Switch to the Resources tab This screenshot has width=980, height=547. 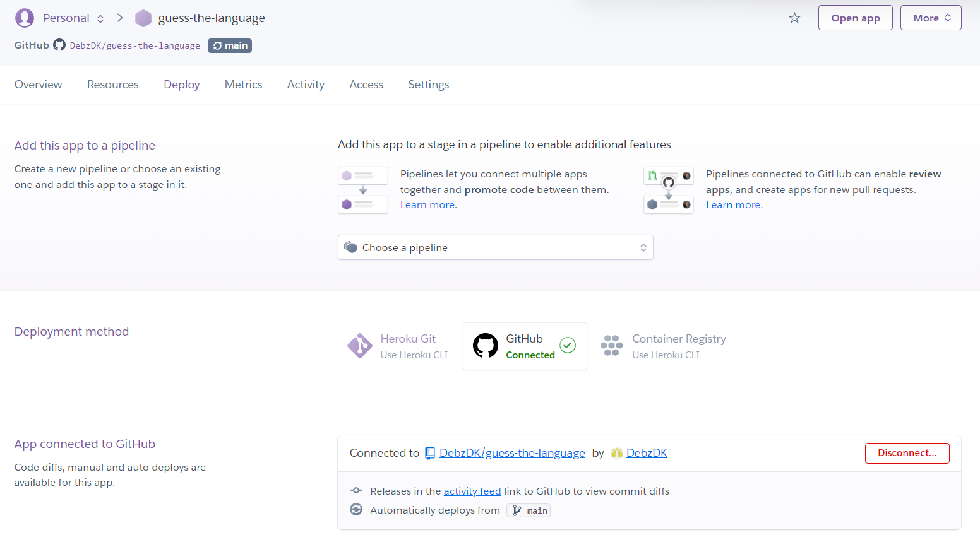point(113,85)
